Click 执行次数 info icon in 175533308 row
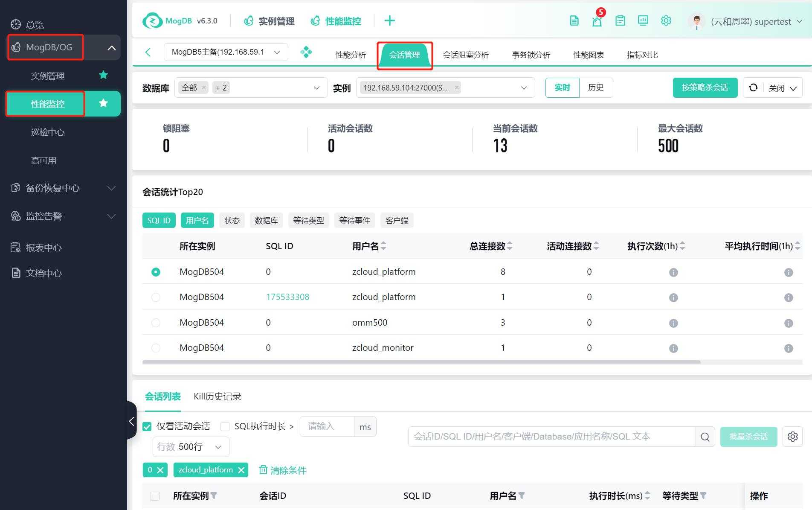 tap(673, 297)
